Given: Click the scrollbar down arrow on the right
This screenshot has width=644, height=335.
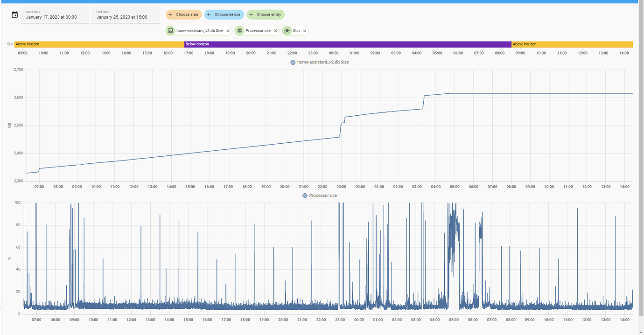Looking at the screenshot, I should 641,332.
